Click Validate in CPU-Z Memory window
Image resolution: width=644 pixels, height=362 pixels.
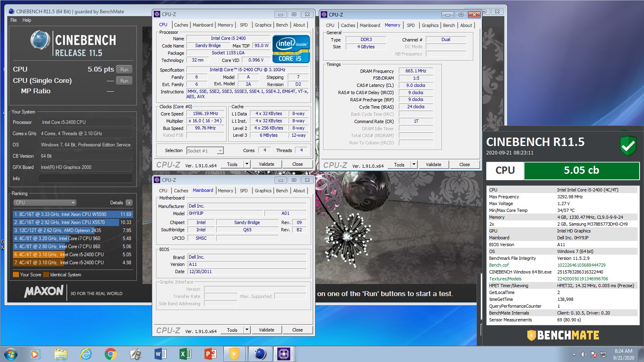click(x=433, y=165)
